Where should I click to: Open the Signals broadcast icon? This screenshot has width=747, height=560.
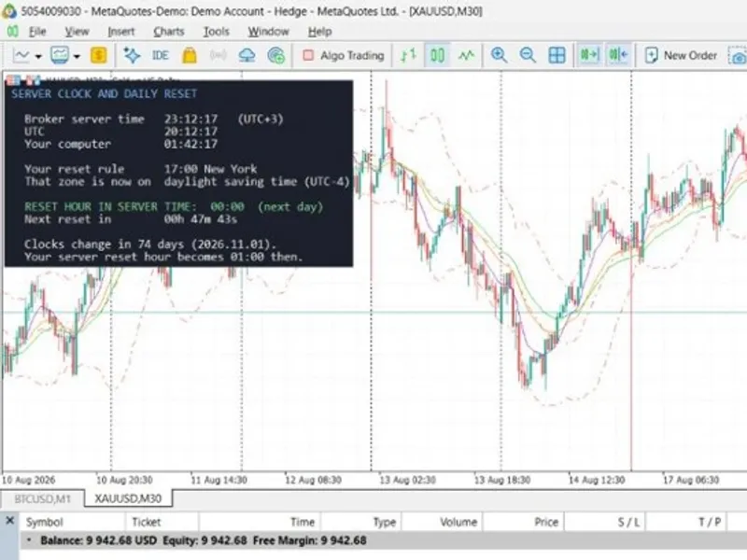pyautogui.click(x=218, y=55)
